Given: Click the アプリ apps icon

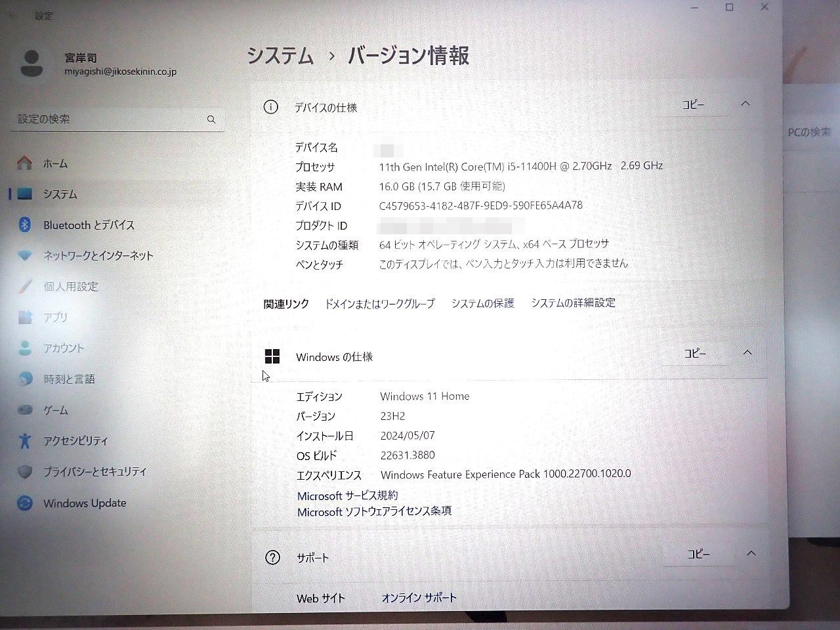Looking at the screenshot, I should coord(25,317).
